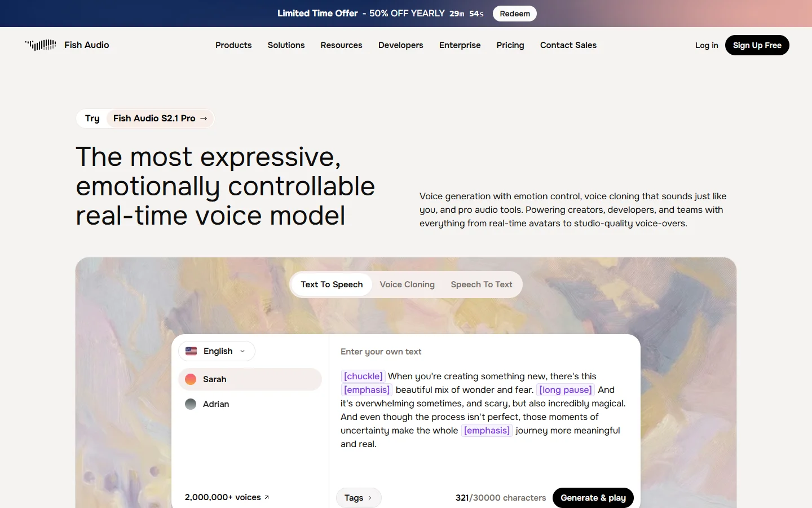Click the US flag icon in language selector

191,351
